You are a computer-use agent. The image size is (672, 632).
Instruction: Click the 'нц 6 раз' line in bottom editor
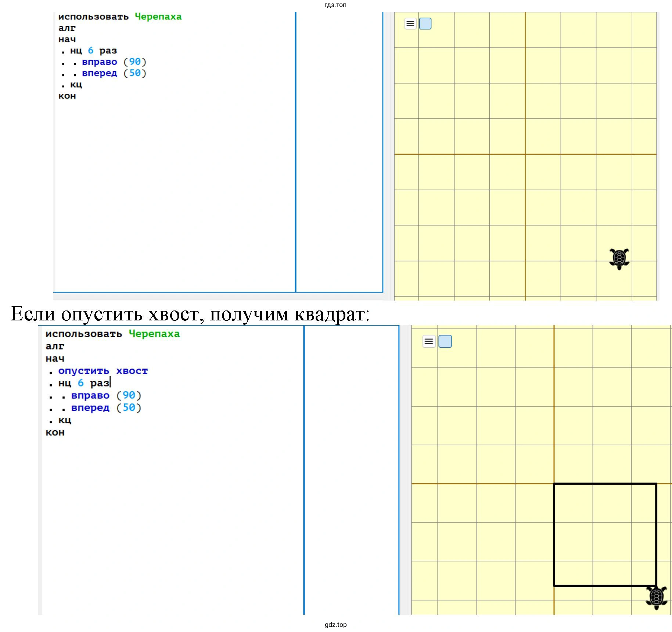[84, 383]
